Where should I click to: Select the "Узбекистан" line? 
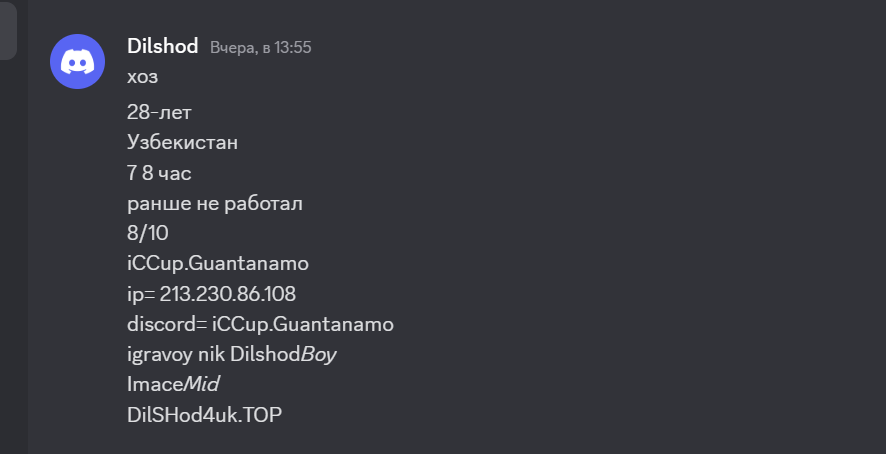point(182,142)
